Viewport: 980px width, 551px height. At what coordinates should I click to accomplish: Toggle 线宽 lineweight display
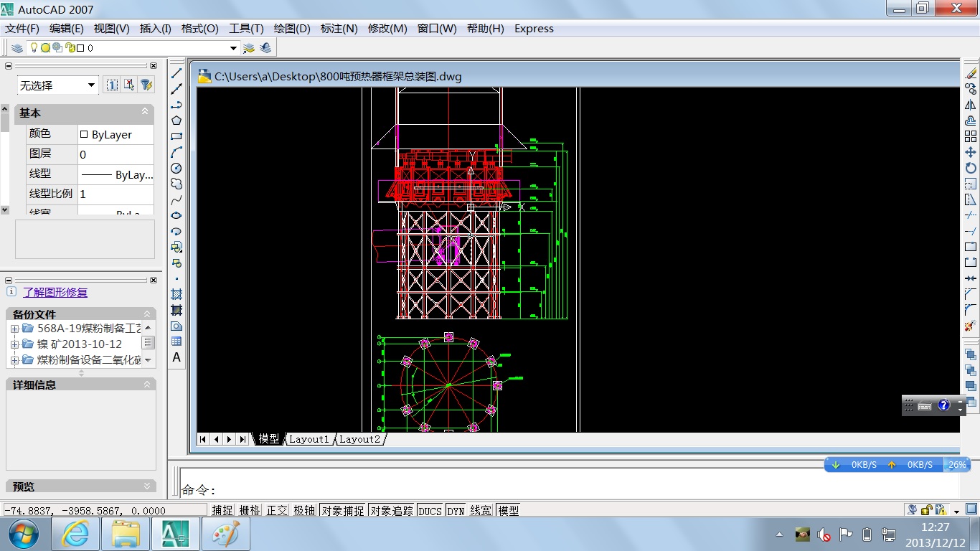[481, 511]
